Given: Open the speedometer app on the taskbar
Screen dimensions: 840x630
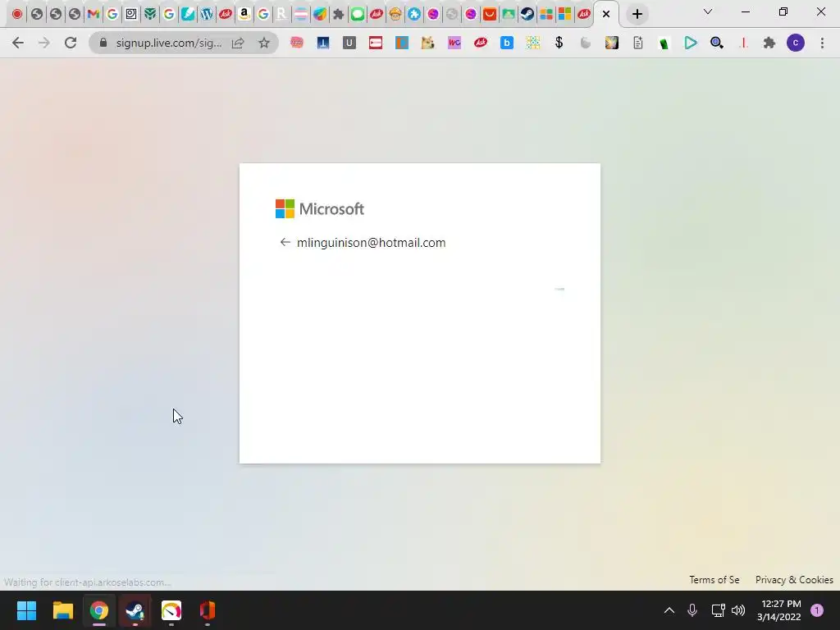Looking at the screenshot, I should (x=171, y=610).
